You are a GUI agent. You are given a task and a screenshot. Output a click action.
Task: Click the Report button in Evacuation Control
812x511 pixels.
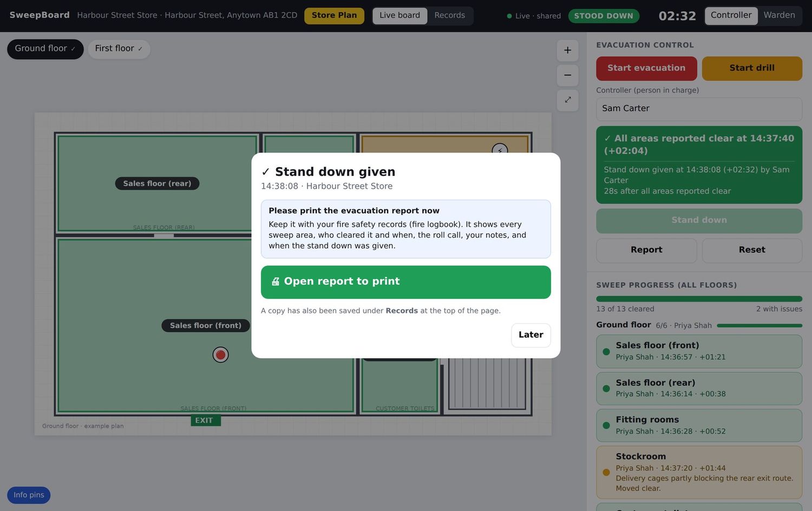(x=646, y=250)
